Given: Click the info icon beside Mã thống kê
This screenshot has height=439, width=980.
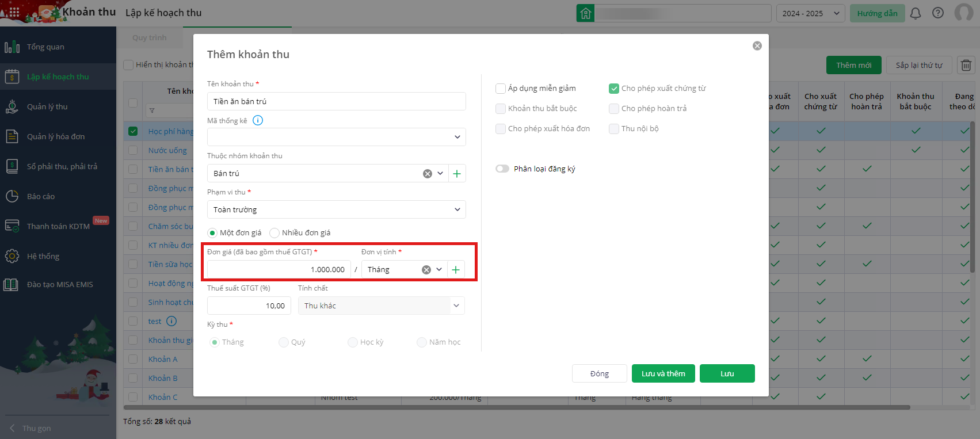Looking at the screenshot, I should pyautogui.click(x=258, y=120).
